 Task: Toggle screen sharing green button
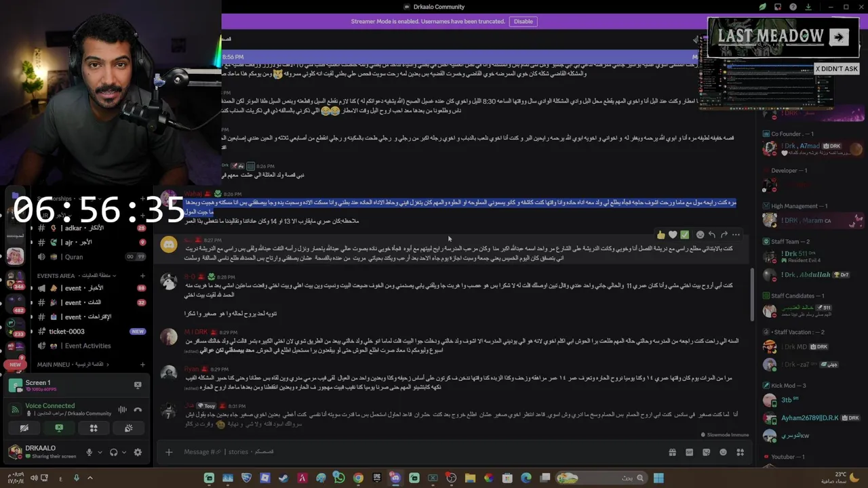click(x=59, y=428)
